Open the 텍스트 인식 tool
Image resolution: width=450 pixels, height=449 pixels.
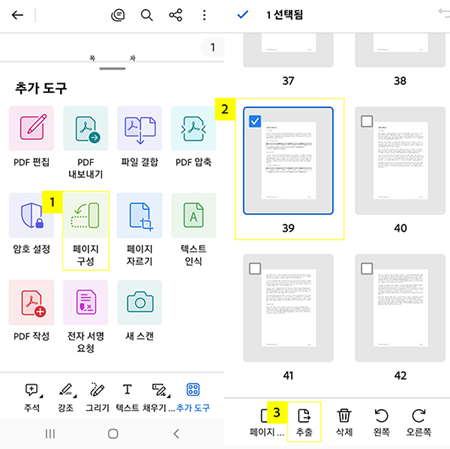pyautogui.click(x=193, y=230)
